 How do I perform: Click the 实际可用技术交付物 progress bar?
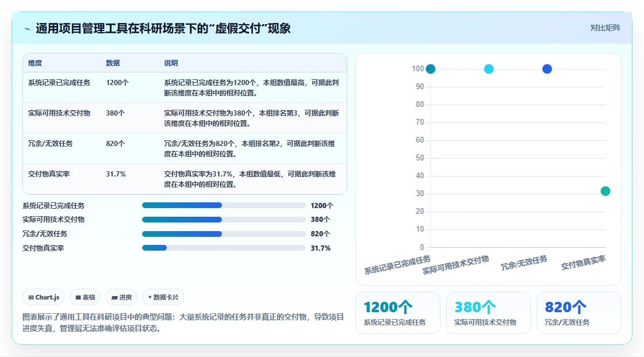[224, 220]
